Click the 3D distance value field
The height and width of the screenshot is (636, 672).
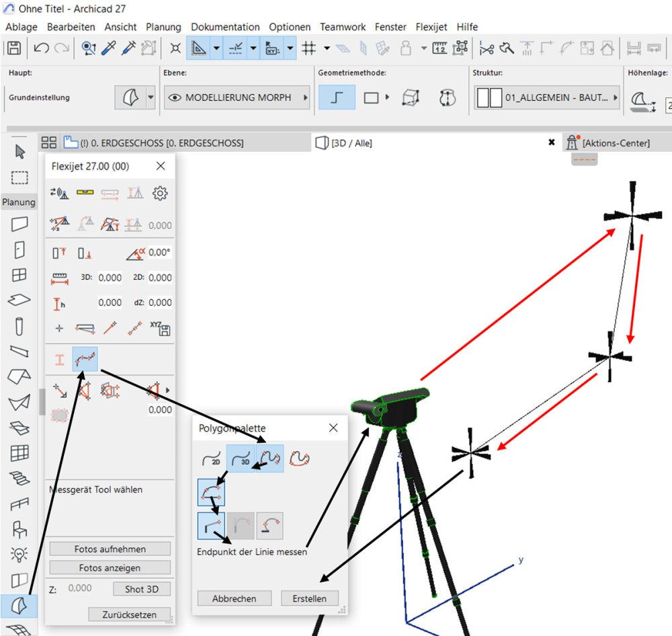[110, 278]
